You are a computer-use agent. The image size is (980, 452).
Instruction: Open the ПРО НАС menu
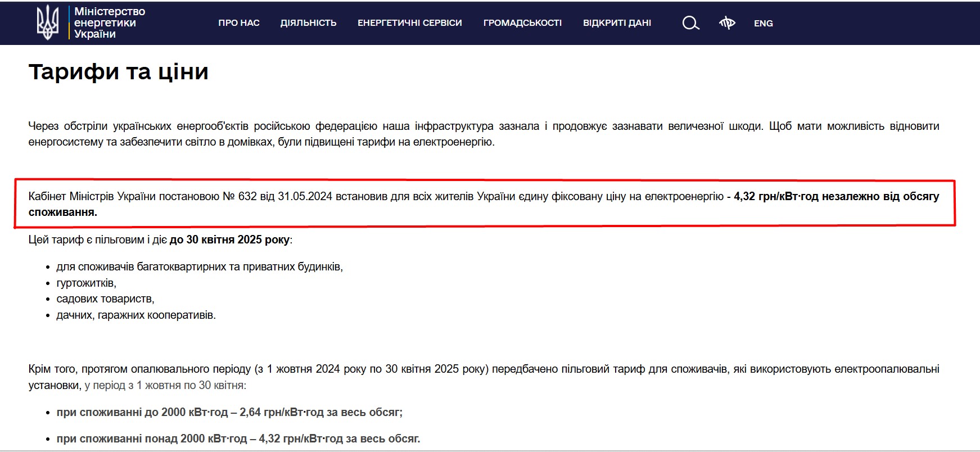239,23
